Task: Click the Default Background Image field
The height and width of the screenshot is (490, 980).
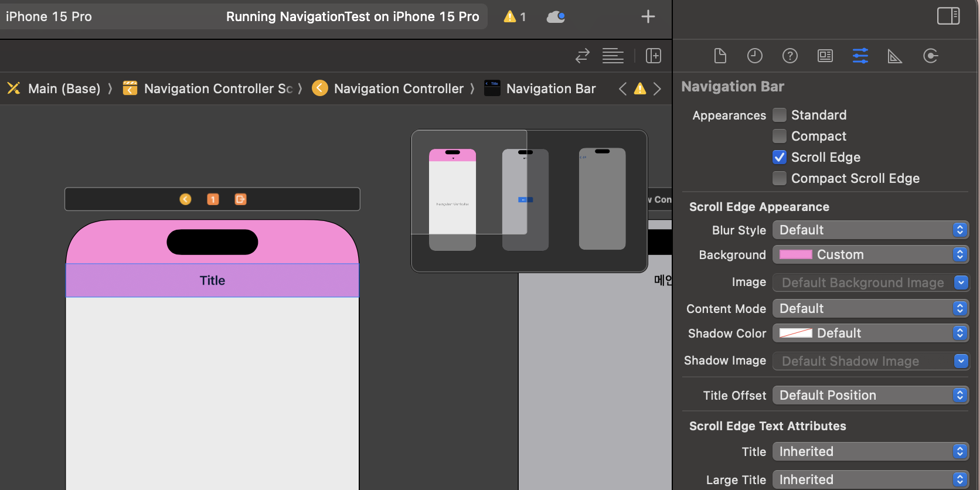Action: point(863,283)
